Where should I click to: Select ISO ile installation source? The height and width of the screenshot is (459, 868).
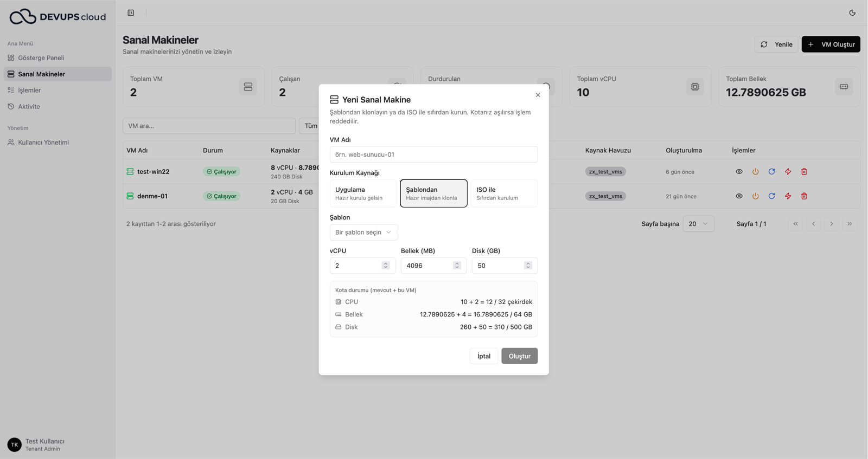[504, 193]
